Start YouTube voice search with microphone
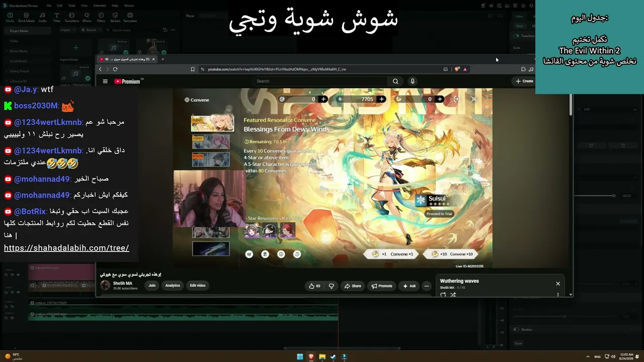644x362 pixels. point(413,81)
